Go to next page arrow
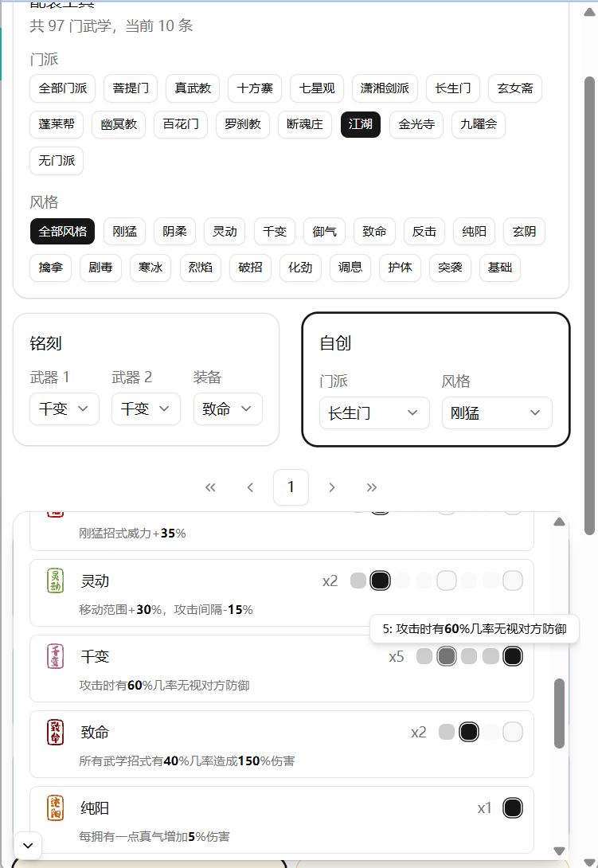 [x=332, y=487]
